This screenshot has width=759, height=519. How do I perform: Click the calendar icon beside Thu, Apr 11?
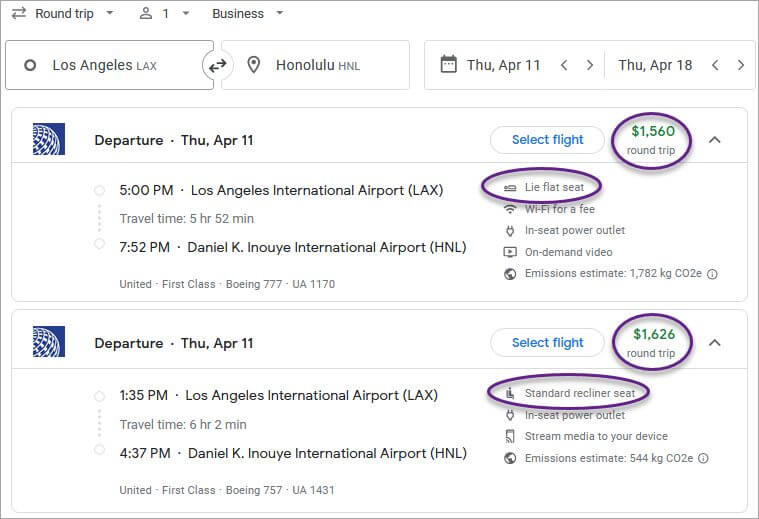pyautogui.click(x=448, y=65)
